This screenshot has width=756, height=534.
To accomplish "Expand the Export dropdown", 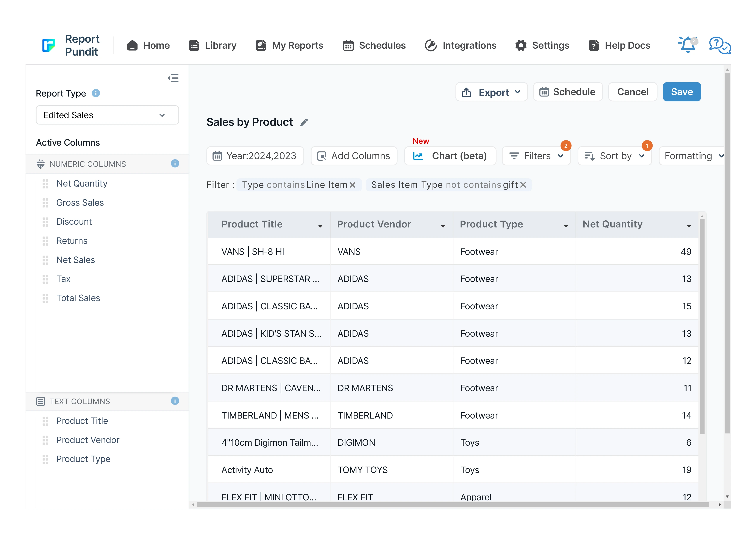I will 491,92.
